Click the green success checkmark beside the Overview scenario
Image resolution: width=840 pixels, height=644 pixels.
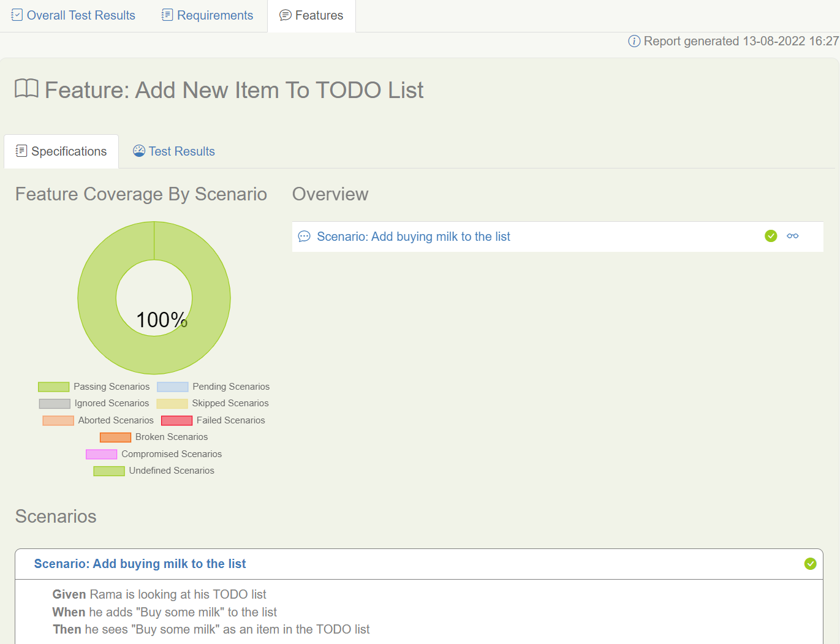pos(771,236)
